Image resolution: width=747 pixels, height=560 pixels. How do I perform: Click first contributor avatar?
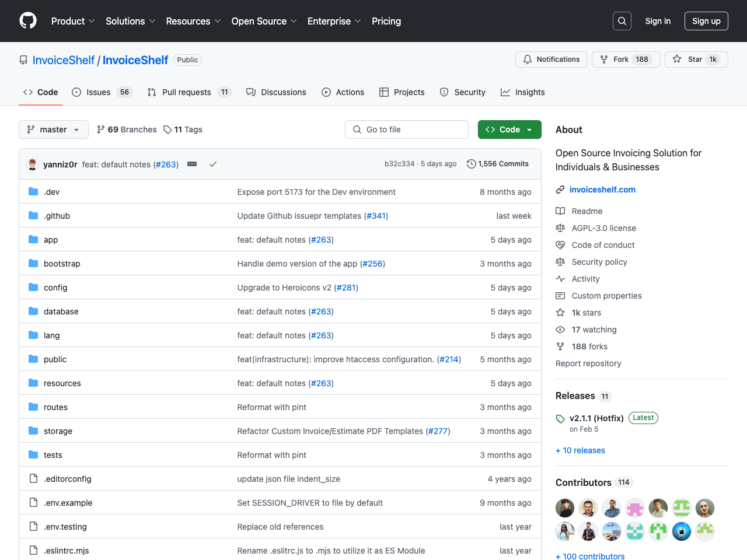[565, 508]
